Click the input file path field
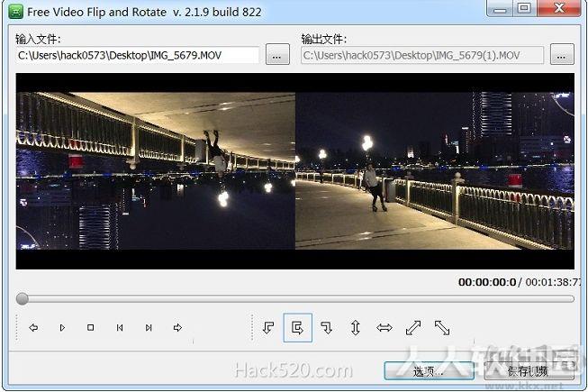This screenshot has height=392, width=588. [x=137, y=56]
